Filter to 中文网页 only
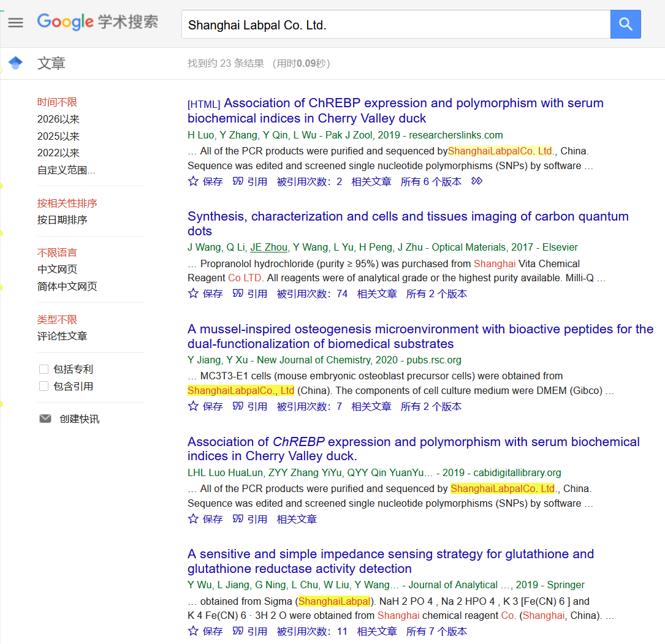The height and width of the screenshot is (644, 665). pyautogui.click(x=57, y=269)
